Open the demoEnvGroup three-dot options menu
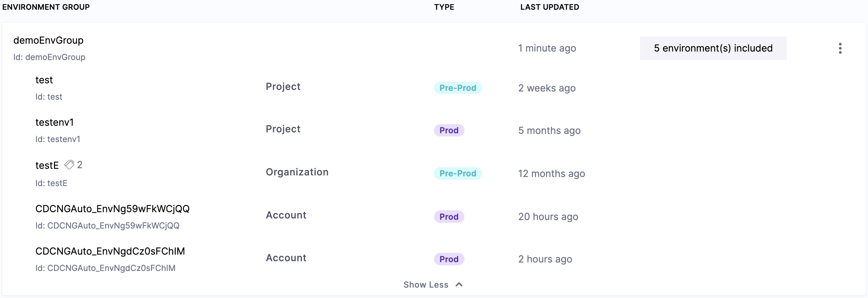Viewport: 868px width, 298px height. point(840,48)
